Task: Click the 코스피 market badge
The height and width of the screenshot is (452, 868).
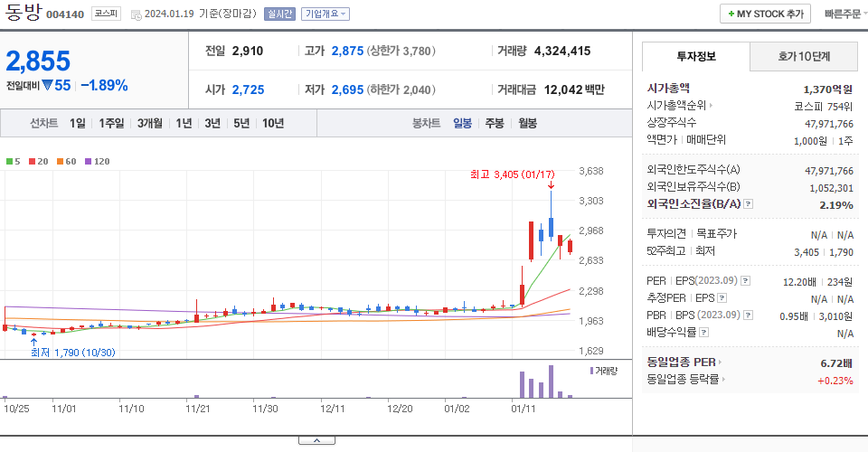Action: click(106, 14)
